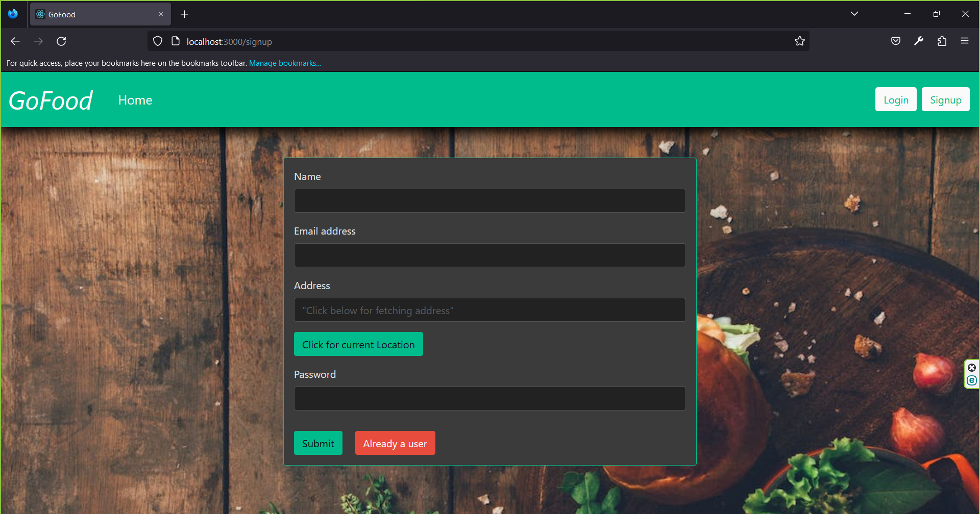The image size is (980, 514).
Task: Select the GoFood browser tab
Action: [92, 14]
